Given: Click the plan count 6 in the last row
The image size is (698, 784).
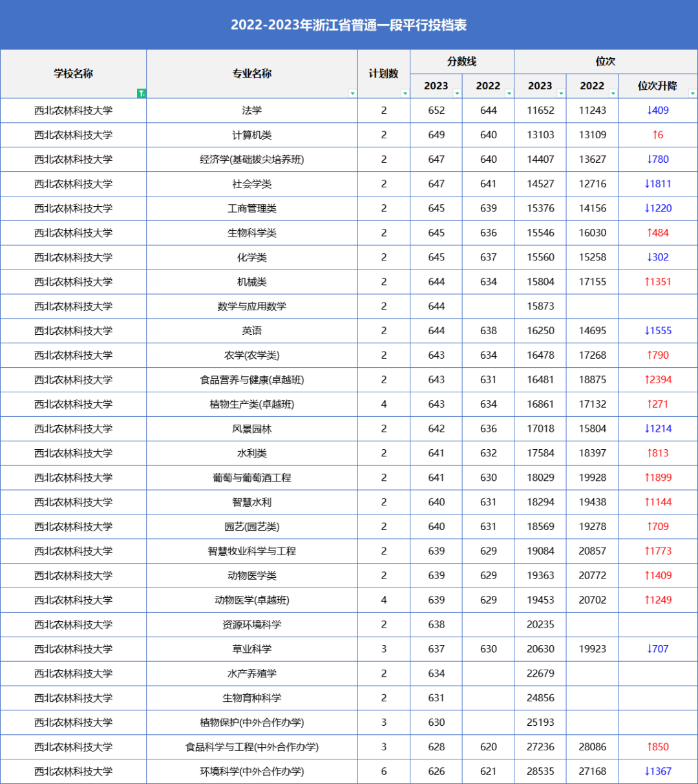Looking at the screenshot, I should pyautogui.click(x=384, y=771).
